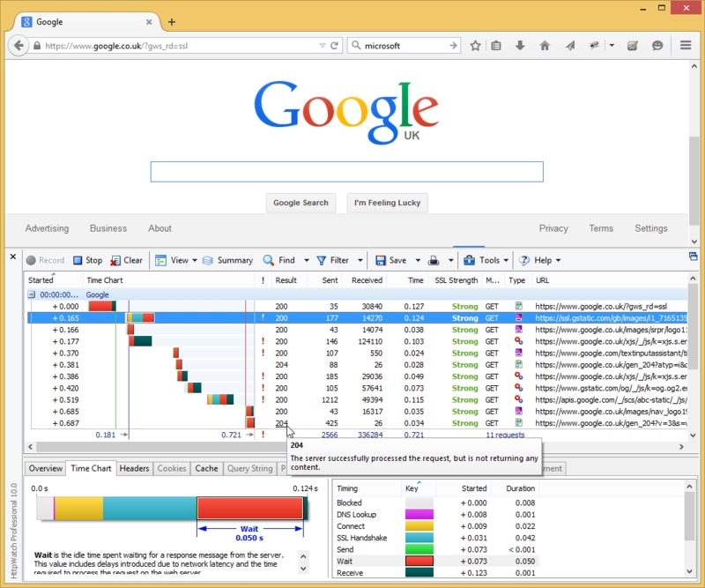The width and height of the screenshot is (705, 588).
Task: Clear the captured requests in HttpWatch
Action: [x=126, y=260]
